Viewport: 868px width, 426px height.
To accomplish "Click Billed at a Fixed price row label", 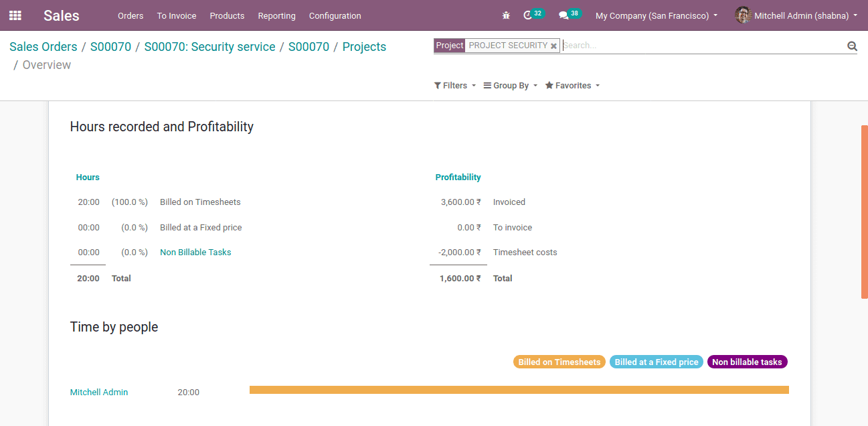I will 201,228.
